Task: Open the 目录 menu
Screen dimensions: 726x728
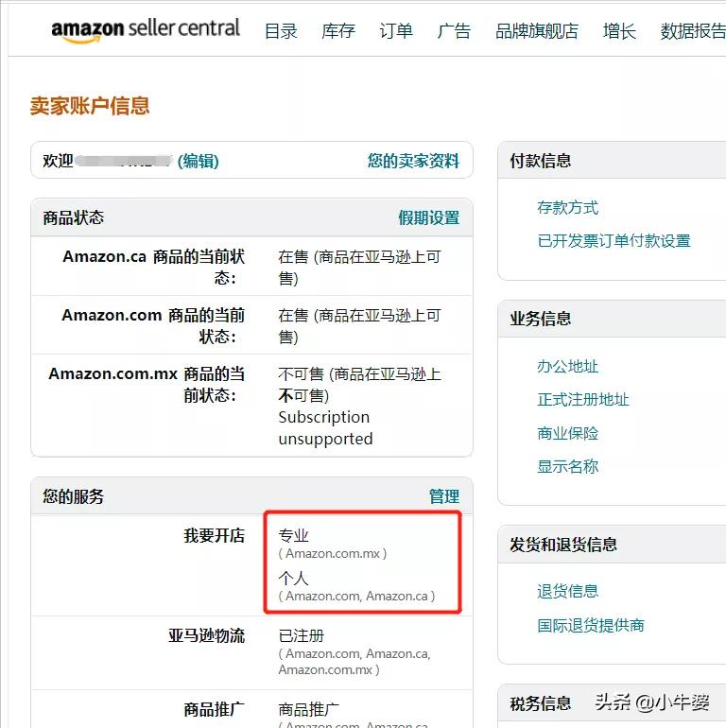Action: pyautogui.click(x=281, y=31)
